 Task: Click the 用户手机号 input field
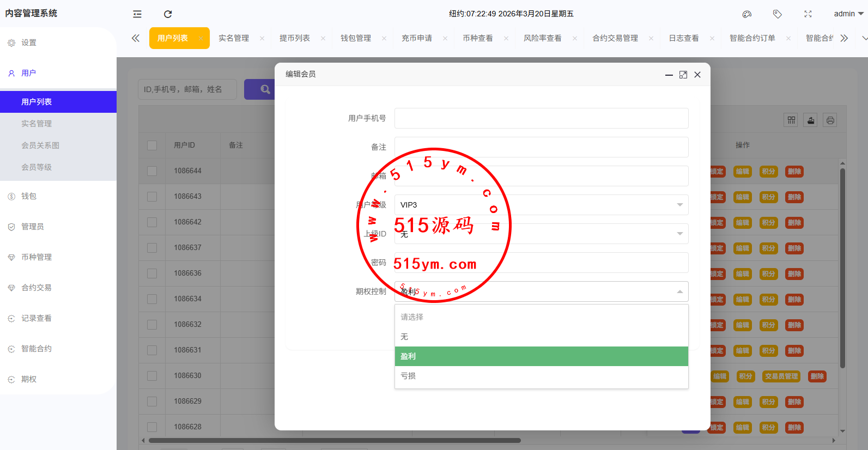pos(541,118)
